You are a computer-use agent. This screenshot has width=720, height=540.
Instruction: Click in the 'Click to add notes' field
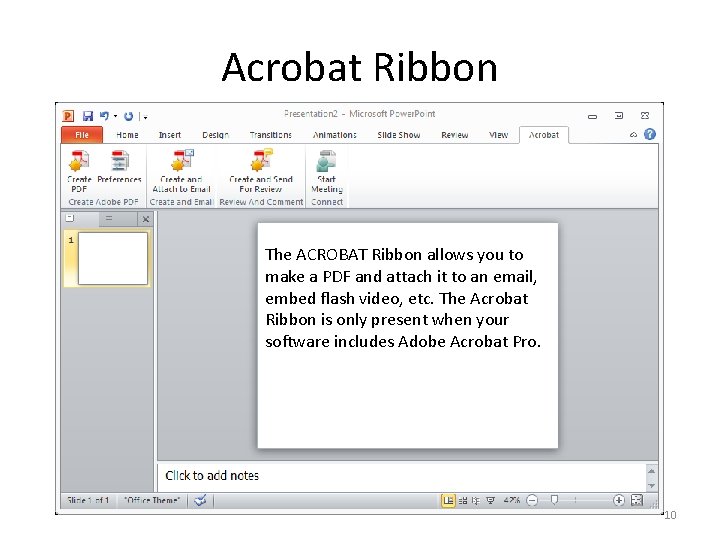coord(402,476)
